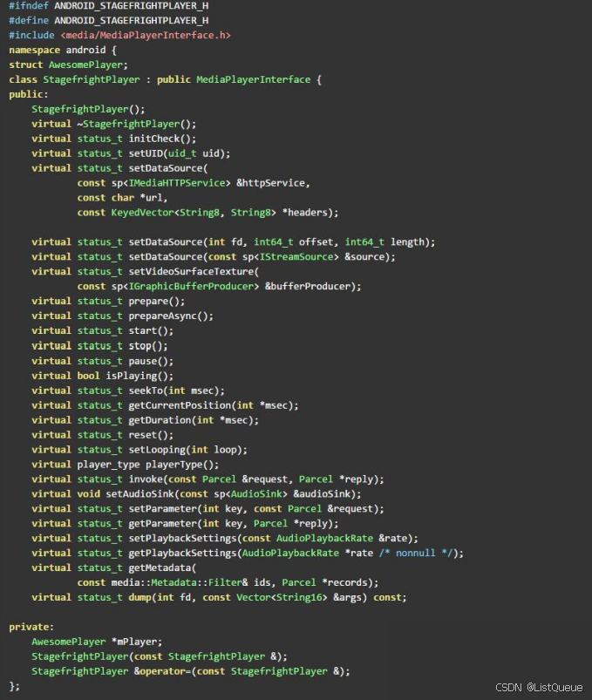This screenshot has width=592, height=700.
Task: Click the public: access specifier
Action: click(x=28, y=94)
